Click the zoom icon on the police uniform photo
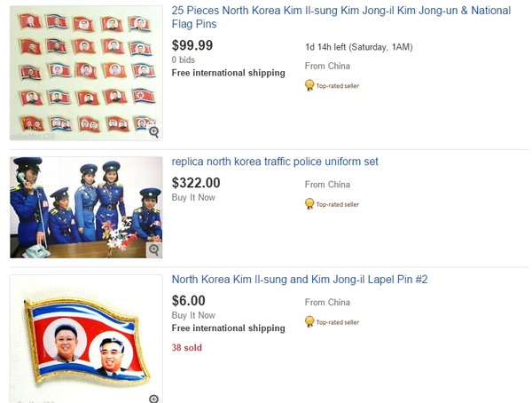This screenshot has width=532, height=403. (154, 249)
